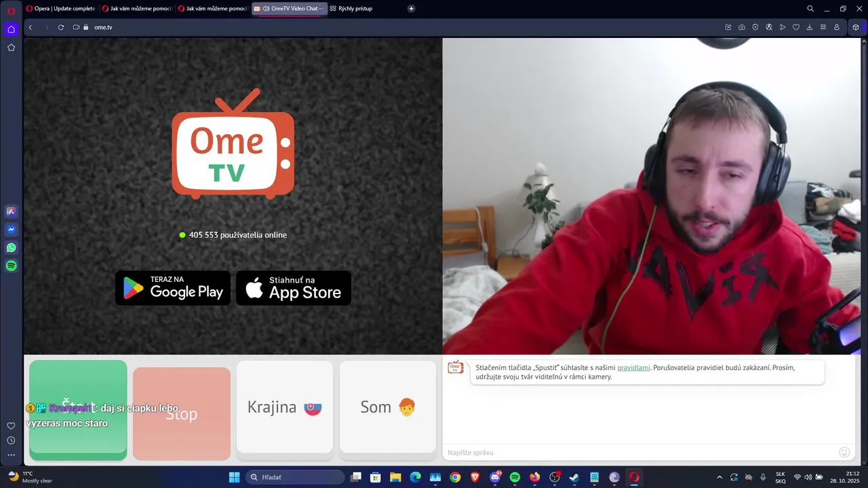Go back to previous page
The width and height of the screenshot is (868, 488).
tap(31, 27)
